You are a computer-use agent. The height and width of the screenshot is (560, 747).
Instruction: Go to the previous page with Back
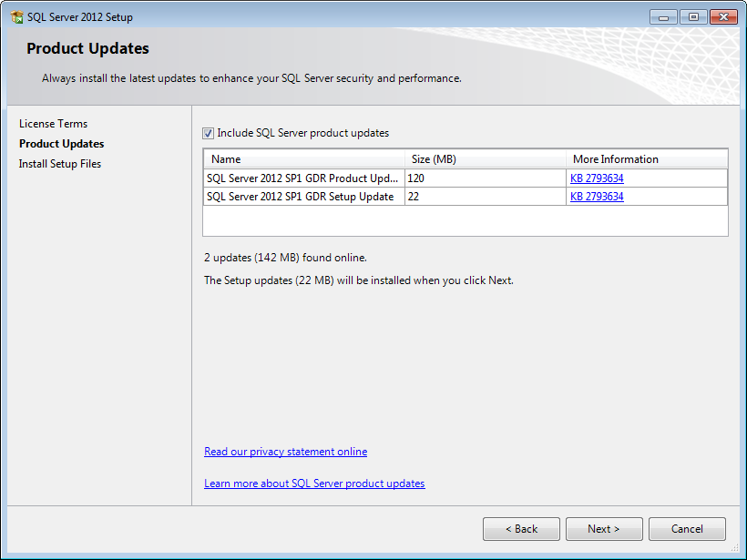(521, 529)
